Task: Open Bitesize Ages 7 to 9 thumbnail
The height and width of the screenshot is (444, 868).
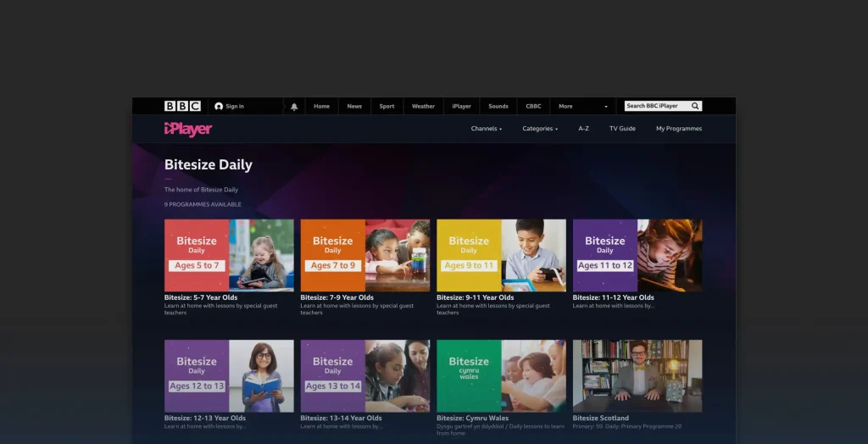Action: [365, 255]
